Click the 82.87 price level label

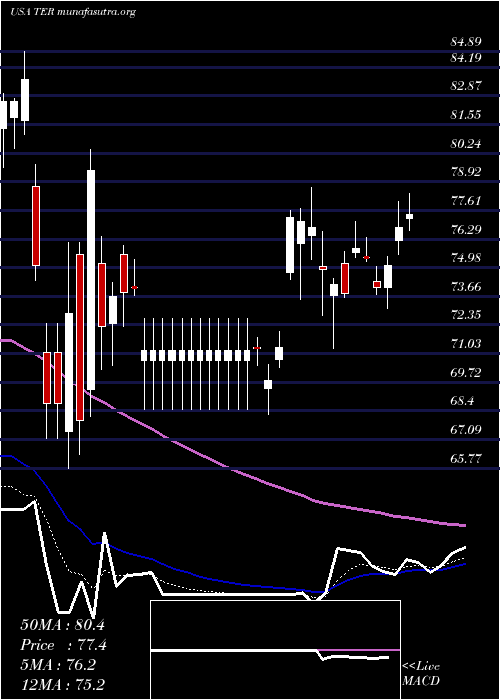(x=466, y=86)
